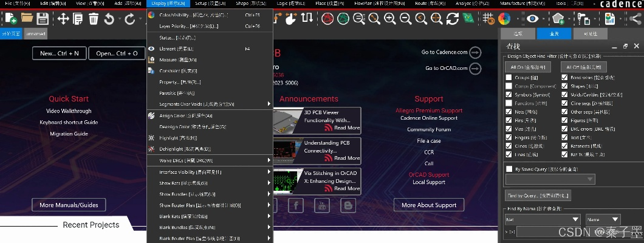Click the up-down arrows swap toolbar icon
The image size is (644, 243).
click(307, 18)
